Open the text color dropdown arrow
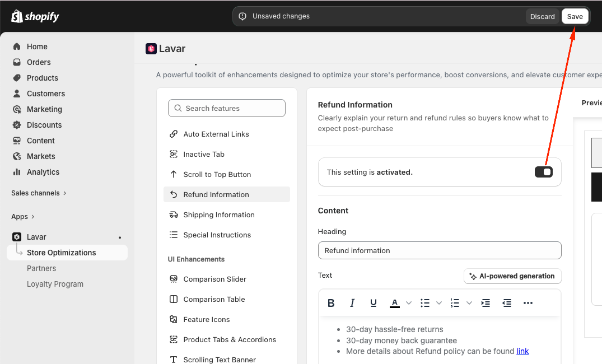 pyautogui.click(x=409, y=303)
